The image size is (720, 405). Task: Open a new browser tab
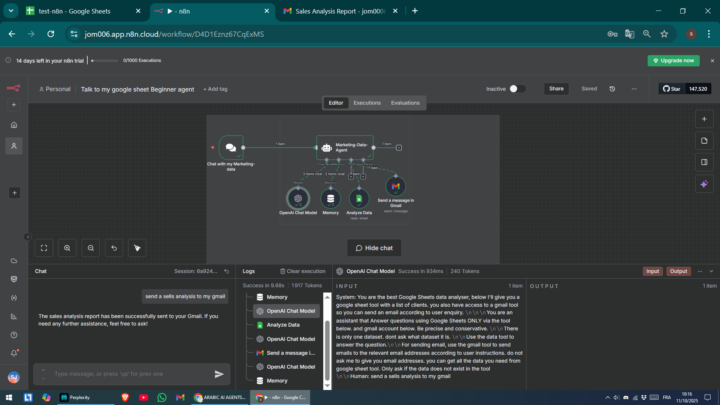point(415,11)
